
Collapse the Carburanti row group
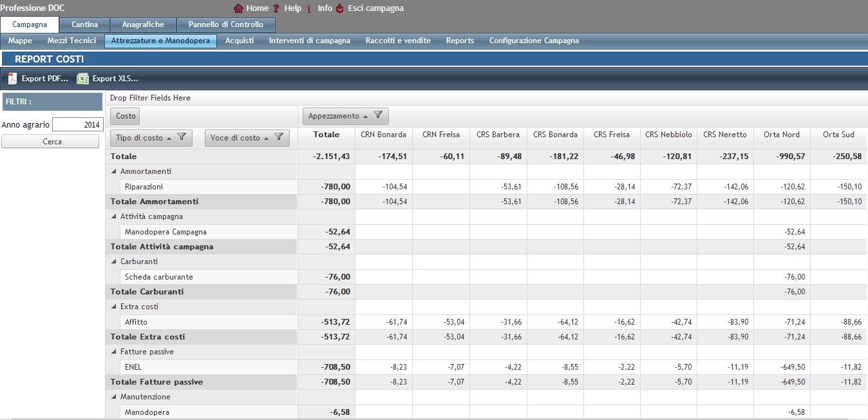pyautogui.click(x=114, y=262)
